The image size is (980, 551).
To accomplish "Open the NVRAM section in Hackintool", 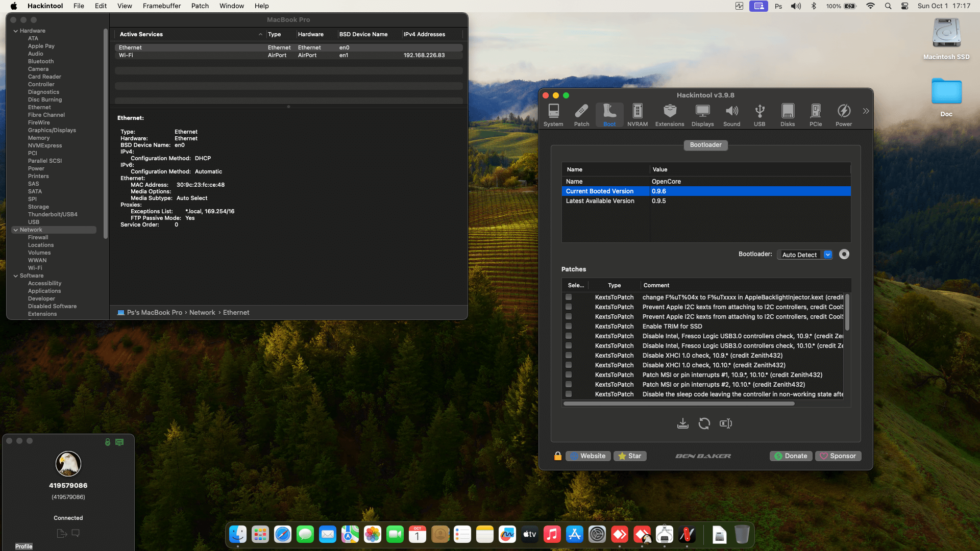I will (x=638, y=115).
